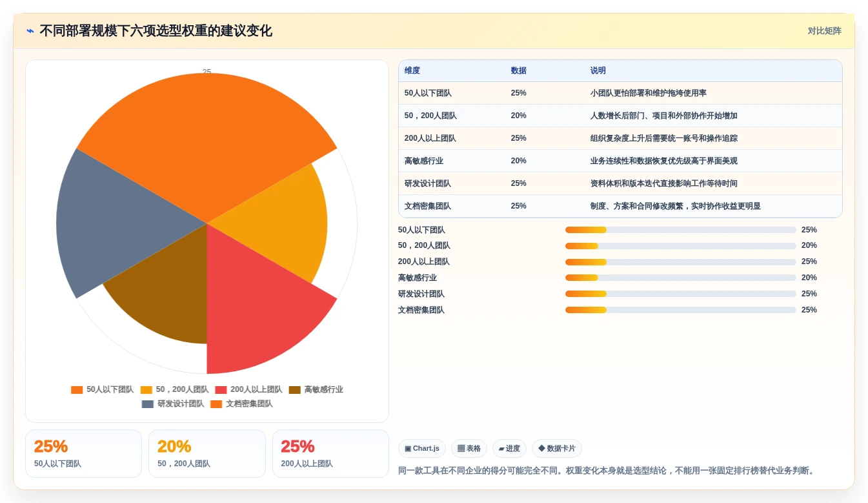This screenshot has width=868, height=503.
Task: Select the 50，200人团队 table row cell
Action: [x=430, y=116]
